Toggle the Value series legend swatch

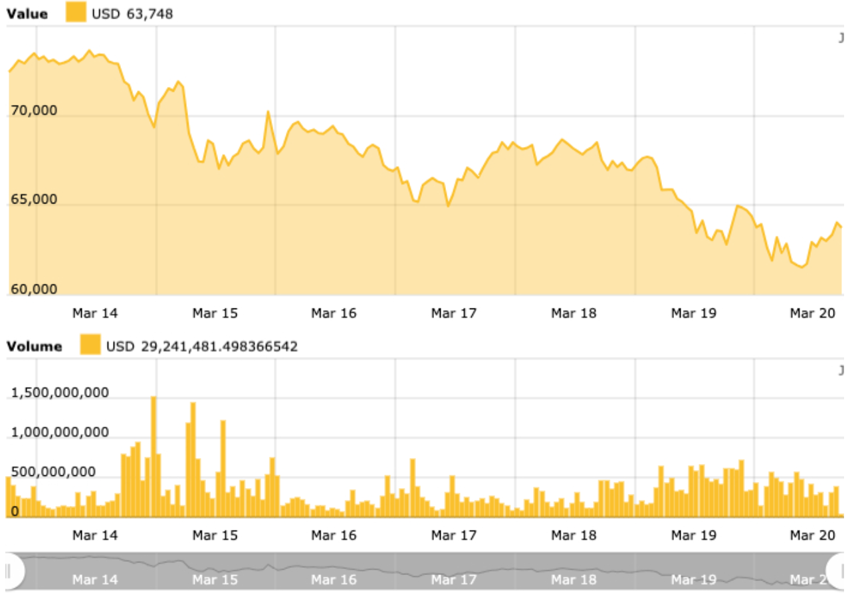tap(76, 13)
